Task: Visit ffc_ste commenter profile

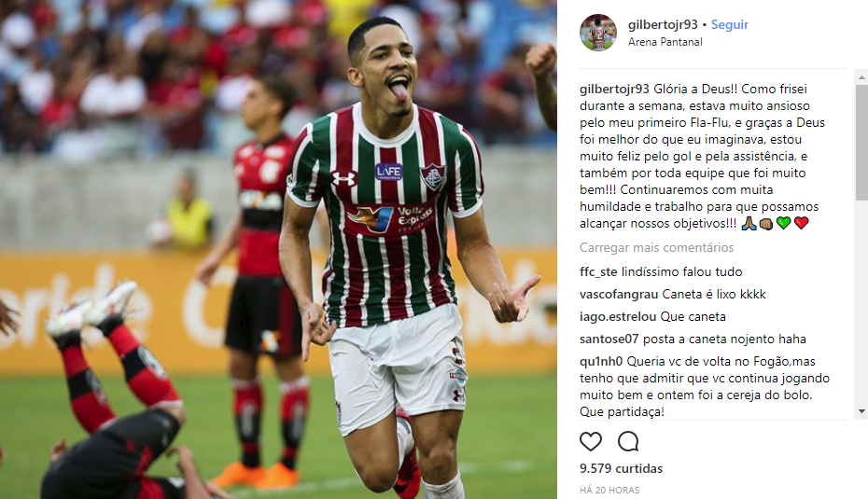Action: coord(598,271)
